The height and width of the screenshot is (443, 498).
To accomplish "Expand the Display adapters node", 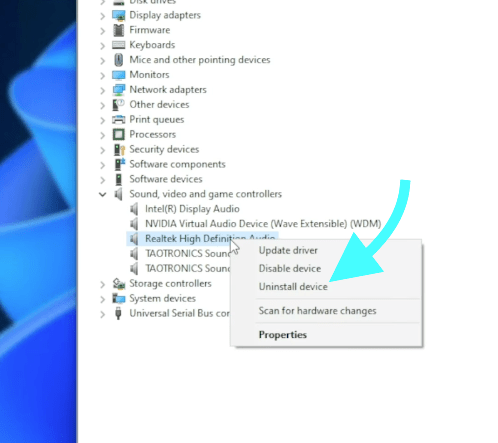I will click(103, 16).
